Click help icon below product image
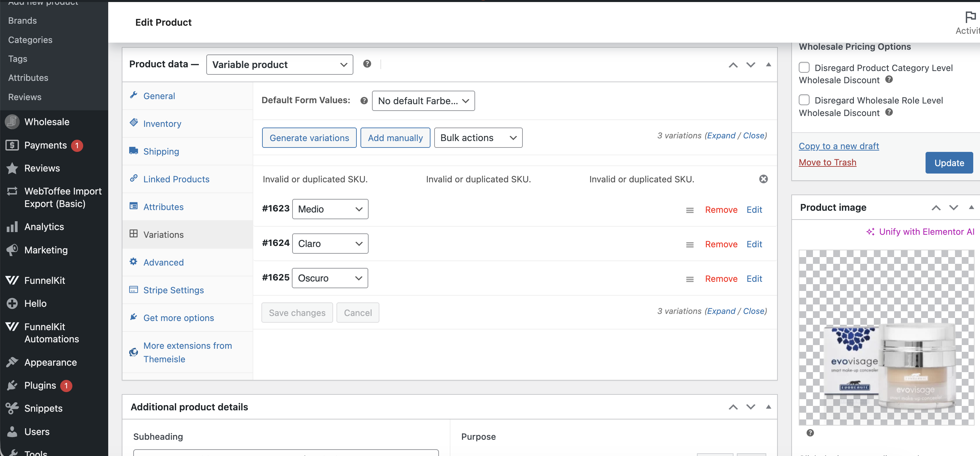 click(x=810, y=433)
